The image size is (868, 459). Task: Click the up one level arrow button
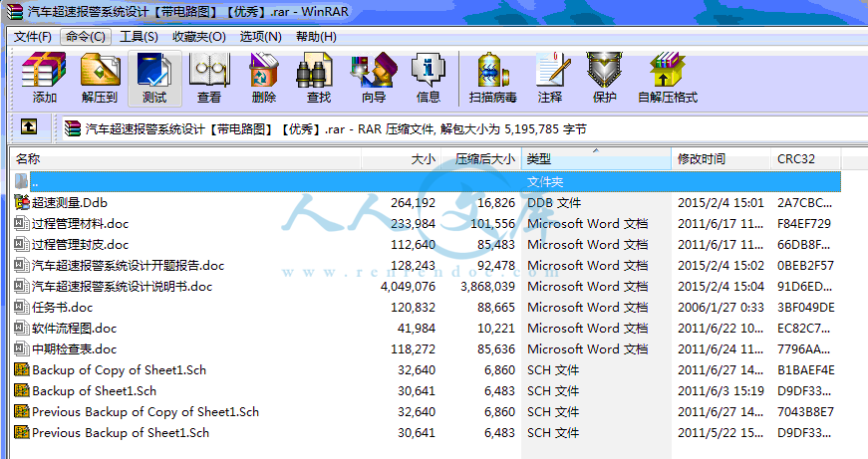[29, 127]
